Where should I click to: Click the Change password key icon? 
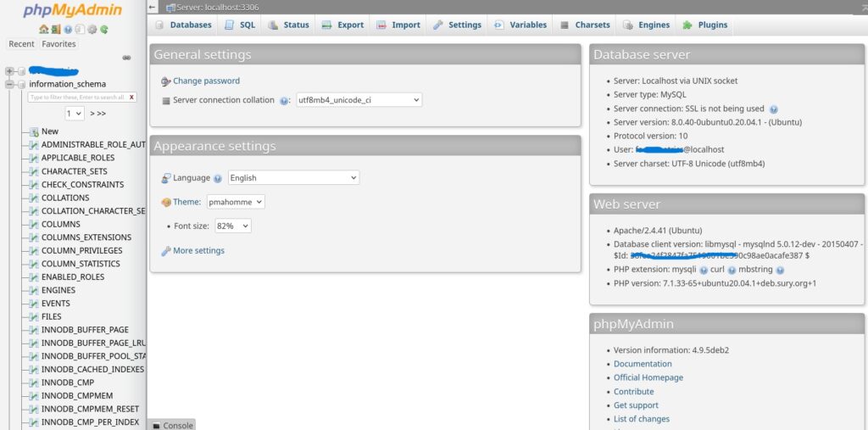pos(166,81)
